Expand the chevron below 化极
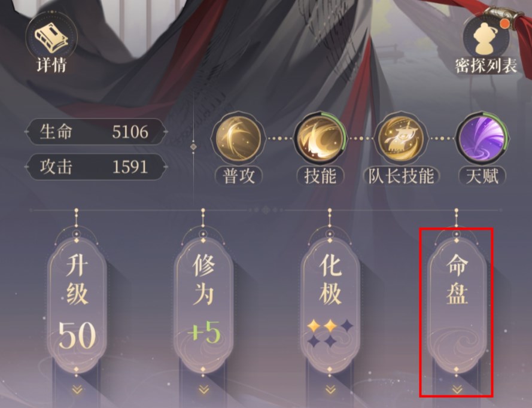The height and width of the screenshot is (408, 532). (330, 389)
